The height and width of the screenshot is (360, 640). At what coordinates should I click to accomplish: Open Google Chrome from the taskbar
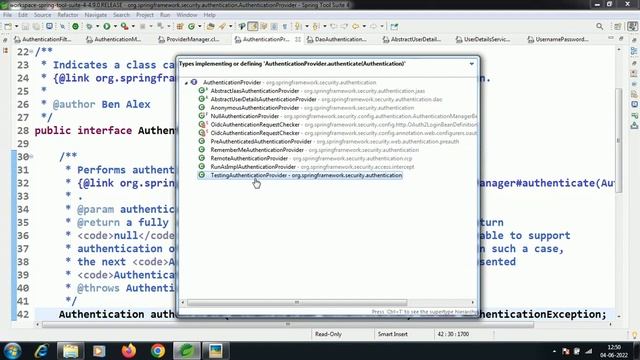click(x=158, y=351)
